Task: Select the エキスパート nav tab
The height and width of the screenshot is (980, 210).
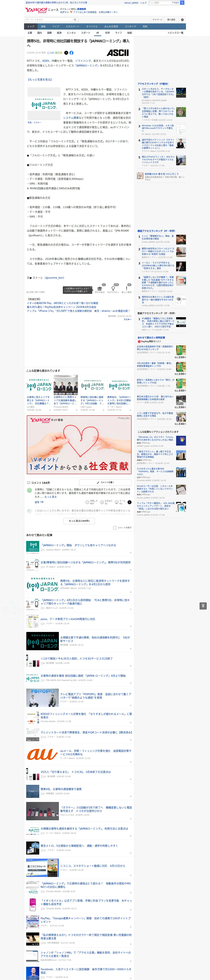Action: tap(72, 27)
